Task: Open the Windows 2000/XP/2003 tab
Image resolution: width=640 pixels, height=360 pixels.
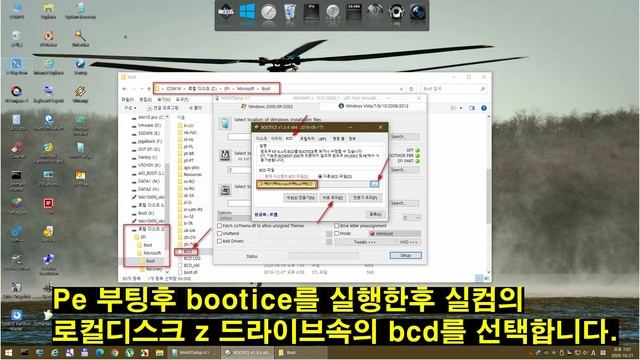Action: [x=267, y=106]
